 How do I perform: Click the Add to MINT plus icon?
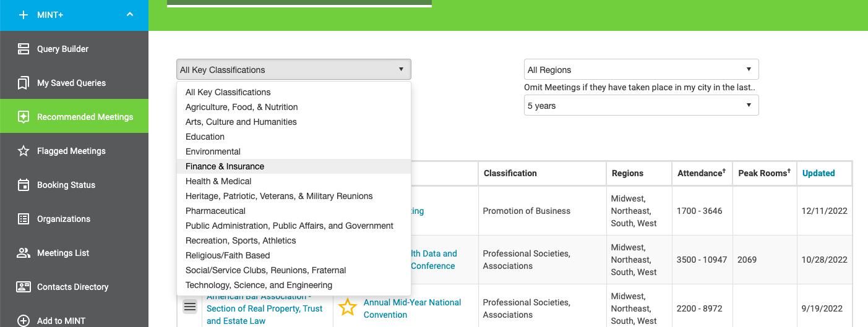point(24,320)
